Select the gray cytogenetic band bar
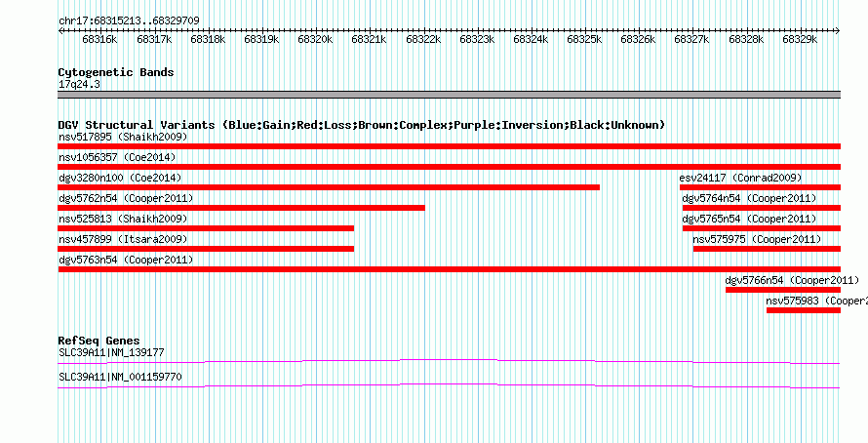The image size is (868, 443). 450,95
